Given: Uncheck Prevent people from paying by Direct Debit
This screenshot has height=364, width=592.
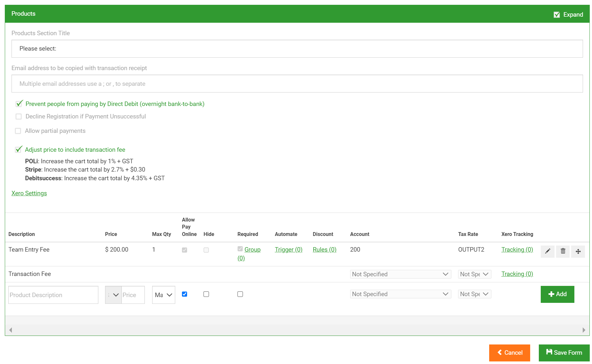Looking at the screenshot, I should pos(19,104).
